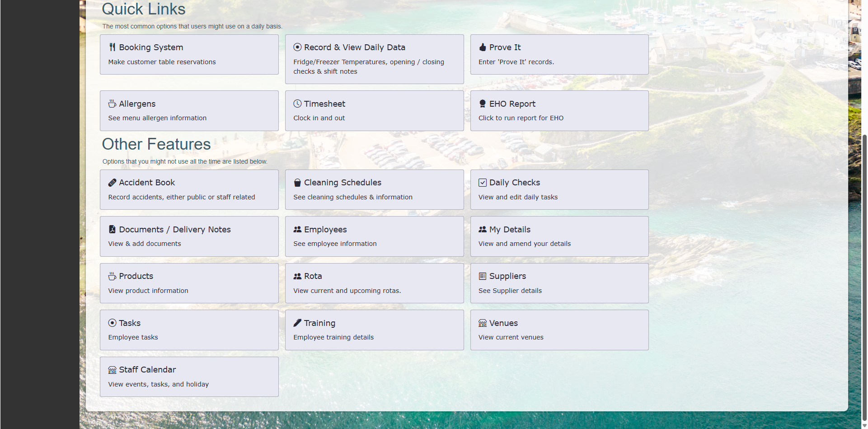Open My Details to amend your details

[x=559, y=236]
